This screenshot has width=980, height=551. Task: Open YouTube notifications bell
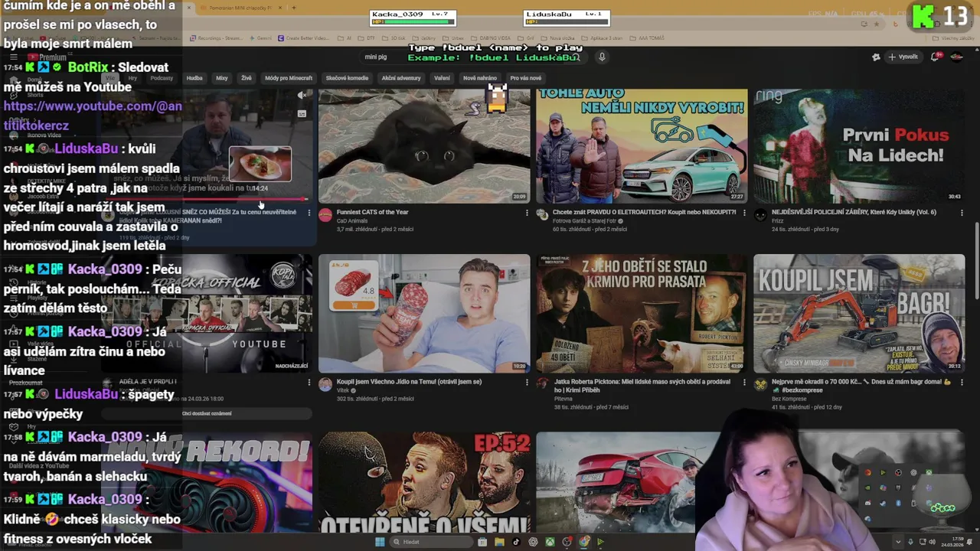[936, 57]
